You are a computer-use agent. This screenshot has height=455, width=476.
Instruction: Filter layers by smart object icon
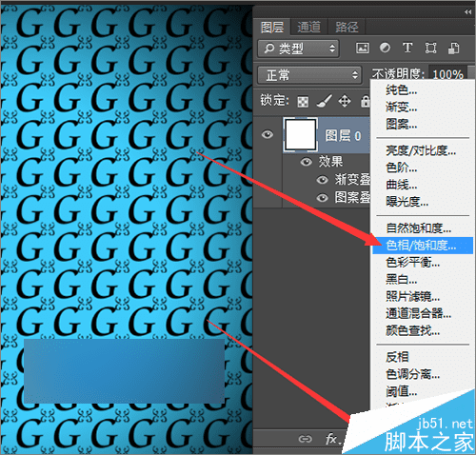[x=453, y=48]
